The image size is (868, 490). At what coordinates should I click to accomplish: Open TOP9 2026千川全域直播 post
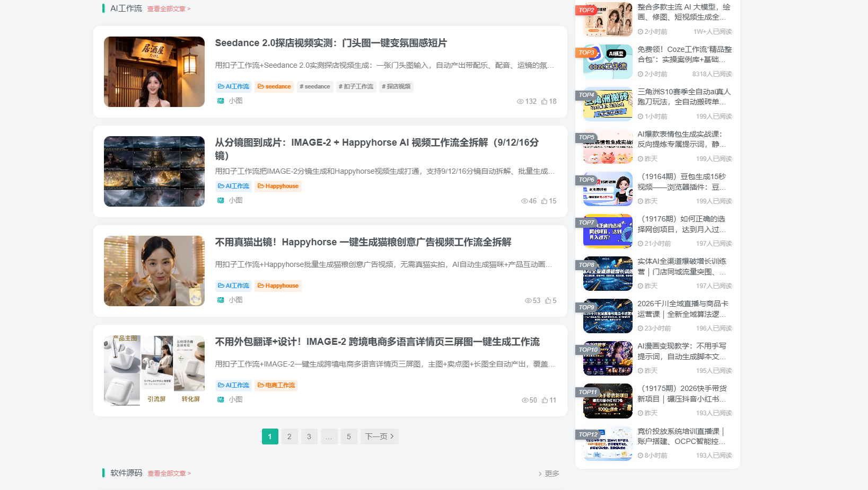(x=684, y=309)
